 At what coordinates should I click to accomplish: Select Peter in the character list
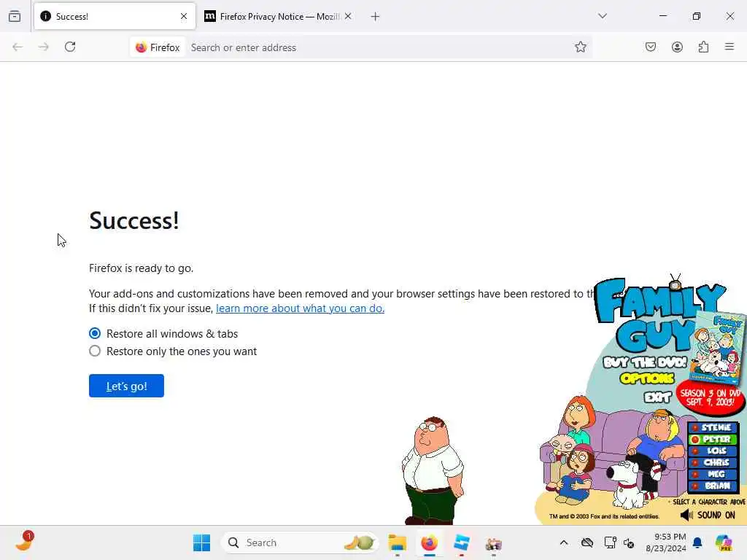tap(713, 439)
